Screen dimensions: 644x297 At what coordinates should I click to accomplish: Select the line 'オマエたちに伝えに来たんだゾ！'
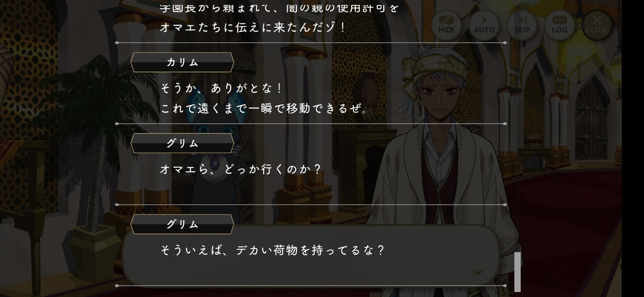[x=253, y=27]
